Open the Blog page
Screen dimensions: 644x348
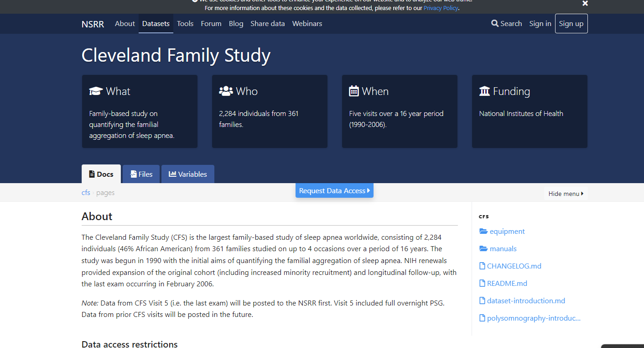pyautogui.click(x=236, y=24)
